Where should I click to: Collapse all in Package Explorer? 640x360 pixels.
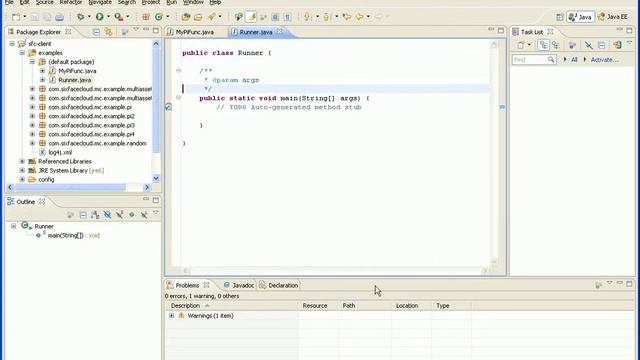pyautogui.click(x=96, y=32)
